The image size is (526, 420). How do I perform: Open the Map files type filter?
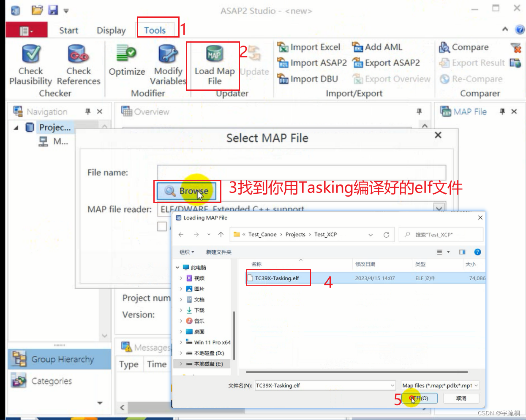click(x=440, y=385)
